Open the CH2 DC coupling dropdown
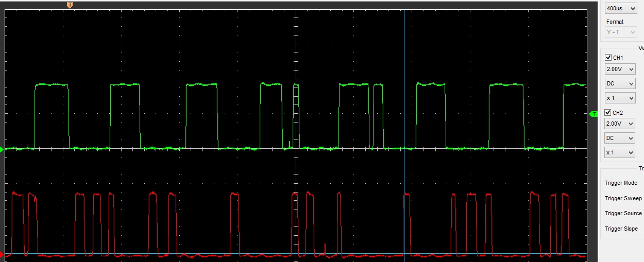Screen dimensions: 644x262 [620, 138]
